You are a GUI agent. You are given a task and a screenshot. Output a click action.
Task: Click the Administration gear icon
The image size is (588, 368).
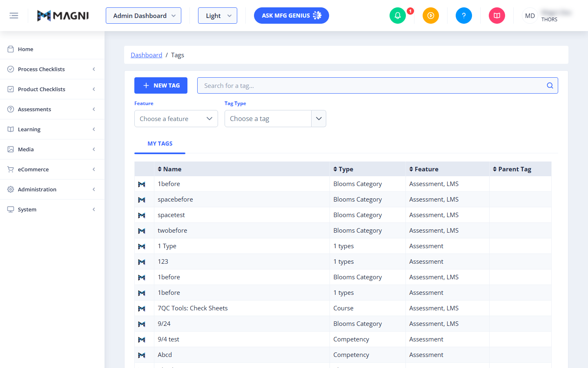pos(11,189)
